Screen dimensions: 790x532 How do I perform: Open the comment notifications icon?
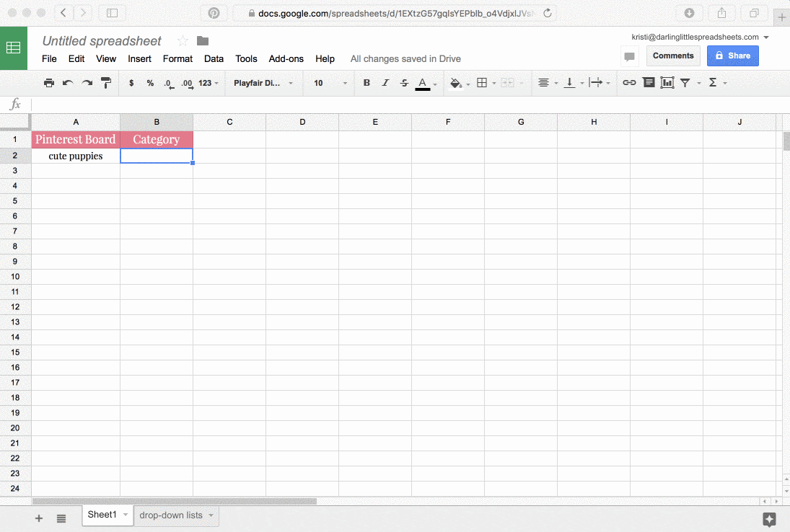(x=629, y=56)
